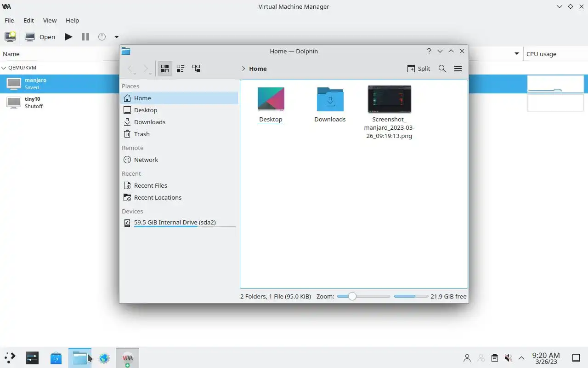Click the manjaro CPU usage graph
This screenshot has height=368, width=588.
[555, 84]
